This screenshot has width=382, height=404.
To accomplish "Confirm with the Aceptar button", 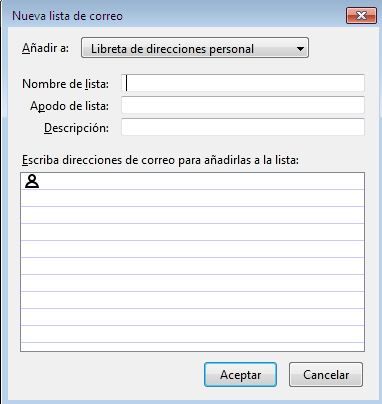I will (x=240, y=375).
